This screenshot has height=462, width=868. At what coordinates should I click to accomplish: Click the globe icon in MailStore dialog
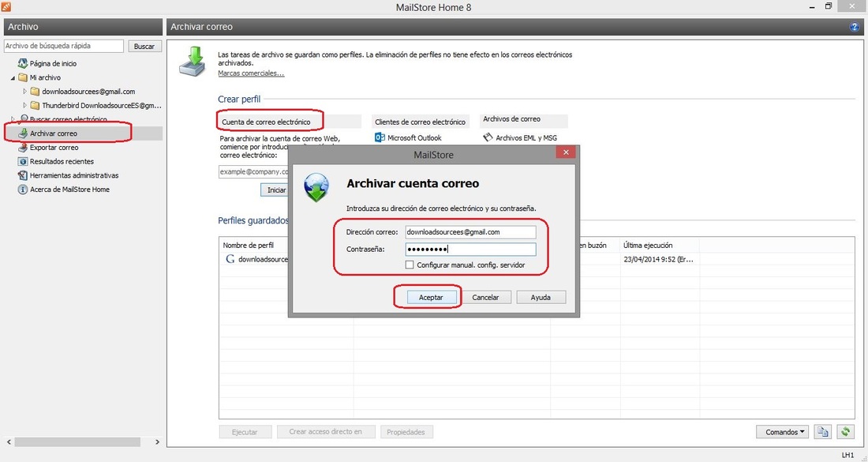click(x=316, y=187)
